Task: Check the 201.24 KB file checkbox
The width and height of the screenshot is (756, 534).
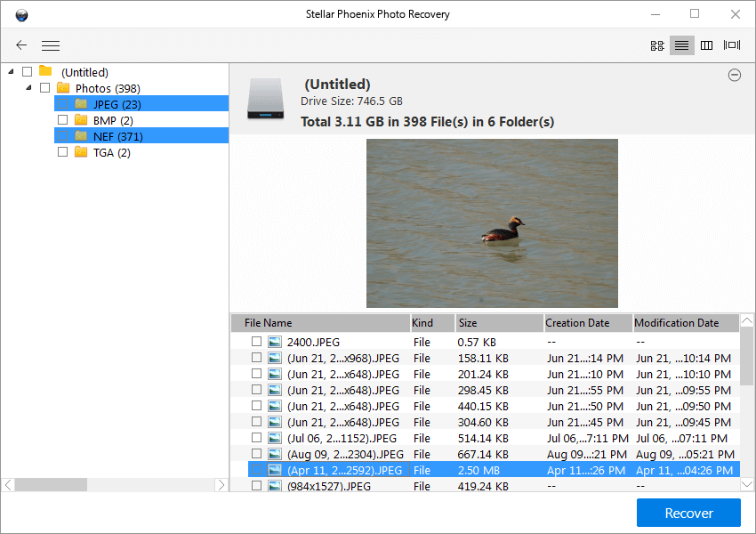Action: pyautogui.click(x=256, y=374)
